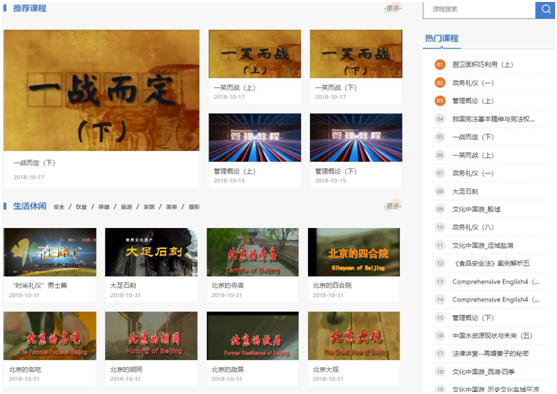This screenshot has width=557, height=394.
Task: Open the 北京的胡同 video thumbnail
Action: tap(151, 336)
